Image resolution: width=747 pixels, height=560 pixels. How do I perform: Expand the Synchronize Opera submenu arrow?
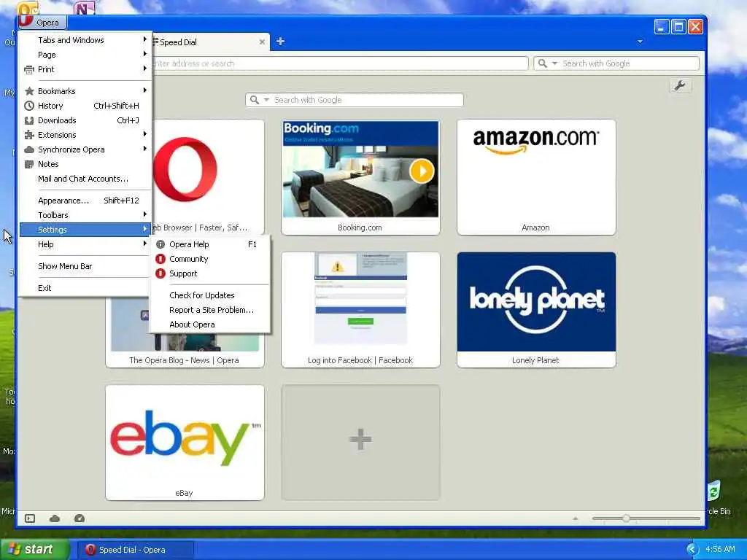pyautogui.click(x=145, y=149)
